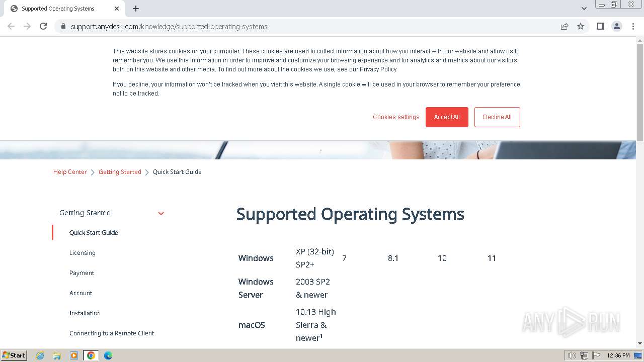
Task: Open the tab search chevron
Action: point(584,9)
